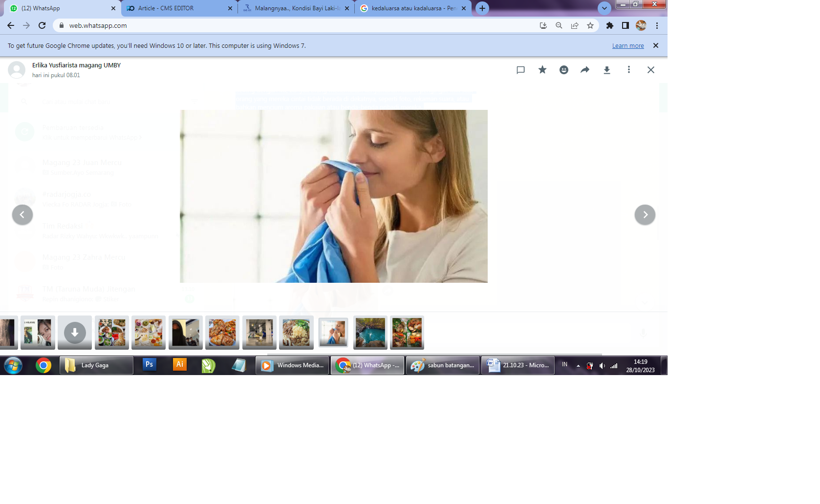
Task: Launch Chrome from pinned taskbar icon
Action: coord(43,365)
